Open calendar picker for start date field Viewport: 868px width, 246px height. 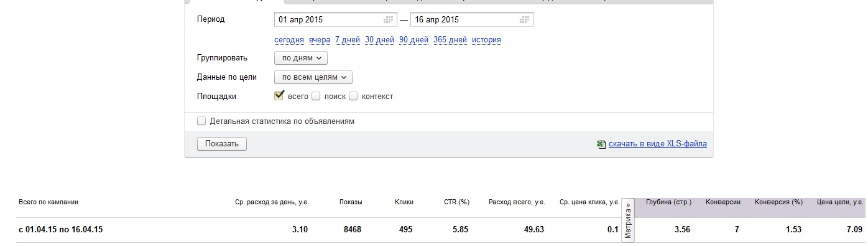click(389, 20)
